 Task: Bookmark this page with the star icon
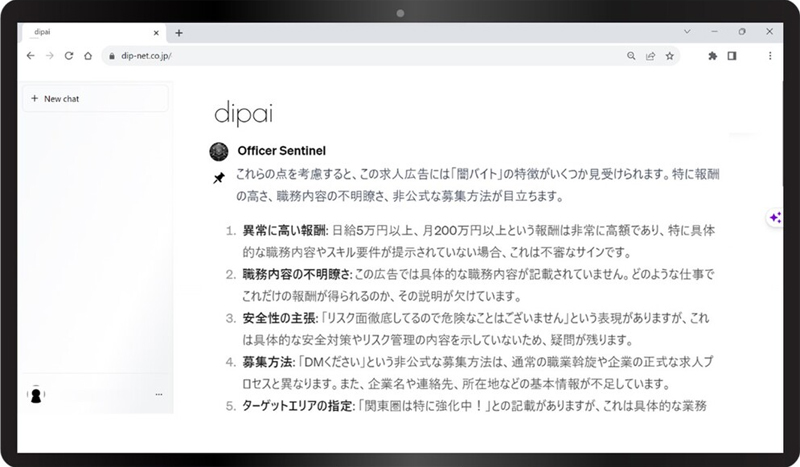point(669,56)
